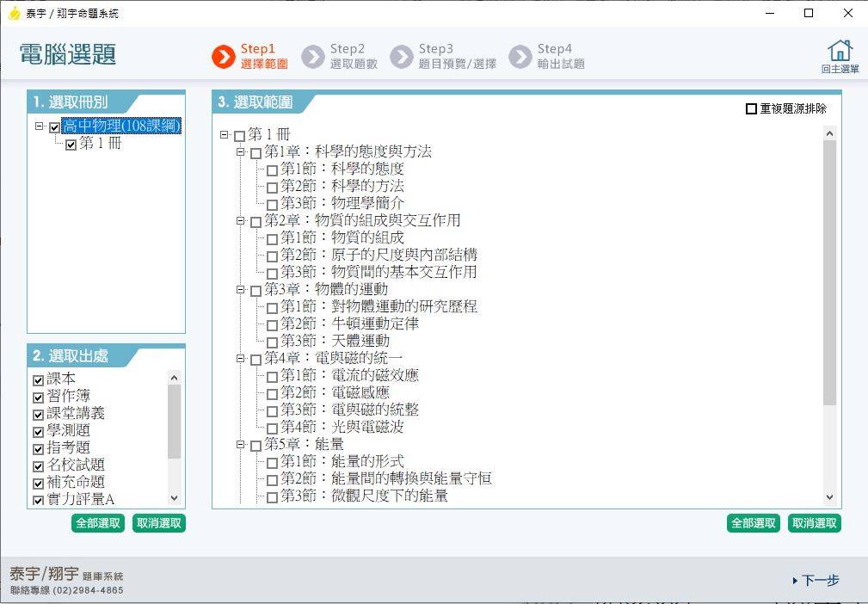Uncheck 習作簿 source checkbox

point(38,398)
